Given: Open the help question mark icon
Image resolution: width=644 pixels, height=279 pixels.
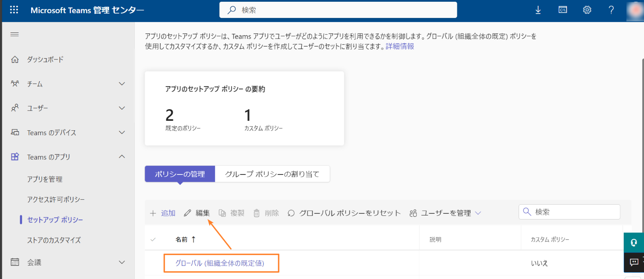Looking at the screenshot, I should 611,10.
